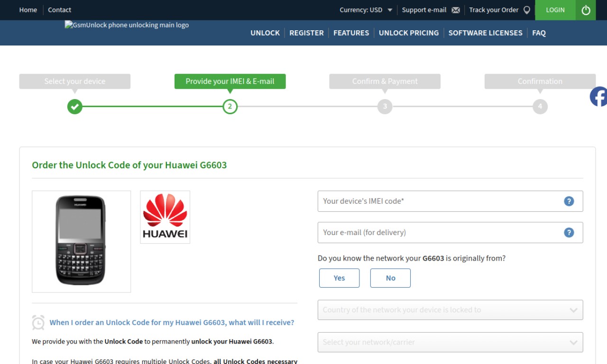Click the Support e-mail envelope icon
Viewport: 607px width, 364px height.
point(456,10)
